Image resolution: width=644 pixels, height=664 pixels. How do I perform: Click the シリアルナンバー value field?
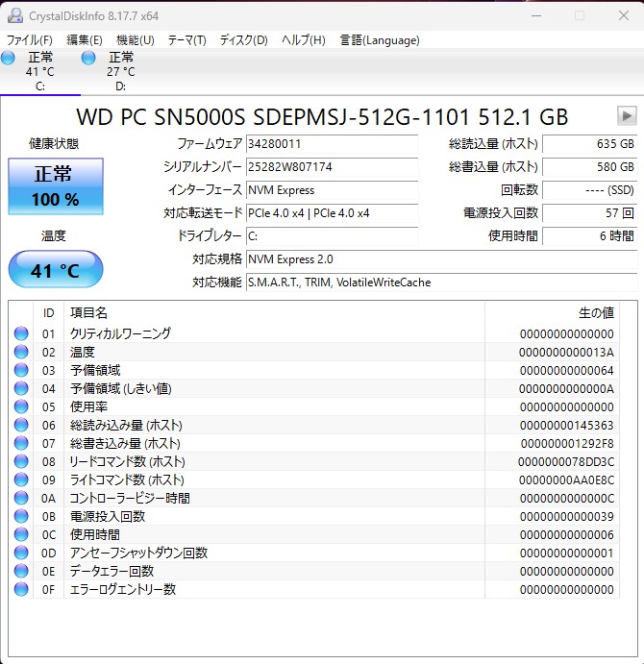(332, 167)
